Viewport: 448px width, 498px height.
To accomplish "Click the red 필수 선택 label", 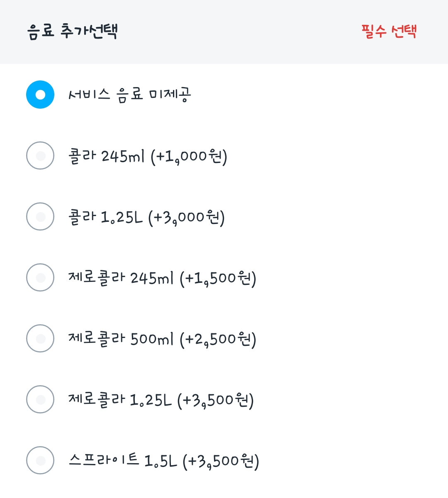I will (x=389, y=31).
